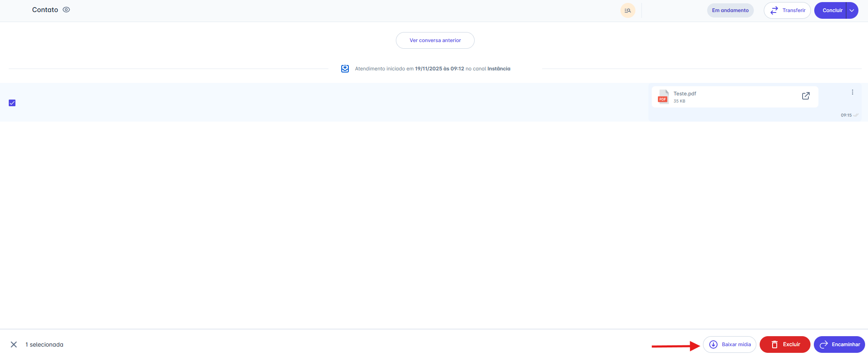Open Ver conversa anterior
868x357 pixels.
pyautogui.click(x=435, y=40)
